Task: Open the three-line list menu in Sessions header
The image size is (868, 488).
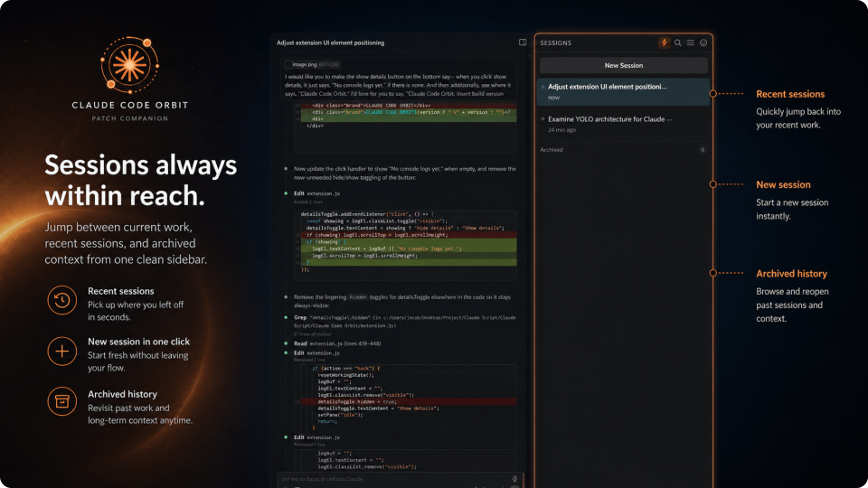Action: pos(690,42)
